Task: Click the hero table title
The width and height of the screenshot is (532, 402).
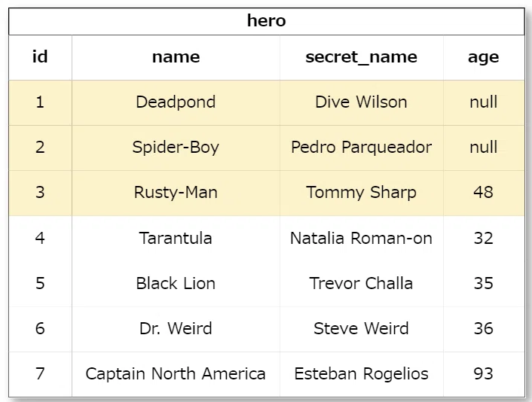Action: point(266,21)
